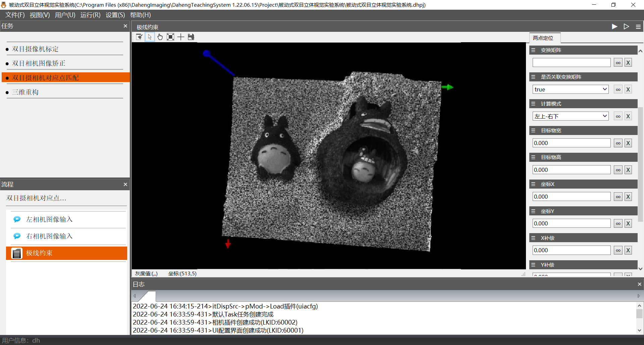The image size is (644, 345).
Task: Open the hamburger menu in 极线约束 header
Action: pyautogui.click(x=638, y=27)
